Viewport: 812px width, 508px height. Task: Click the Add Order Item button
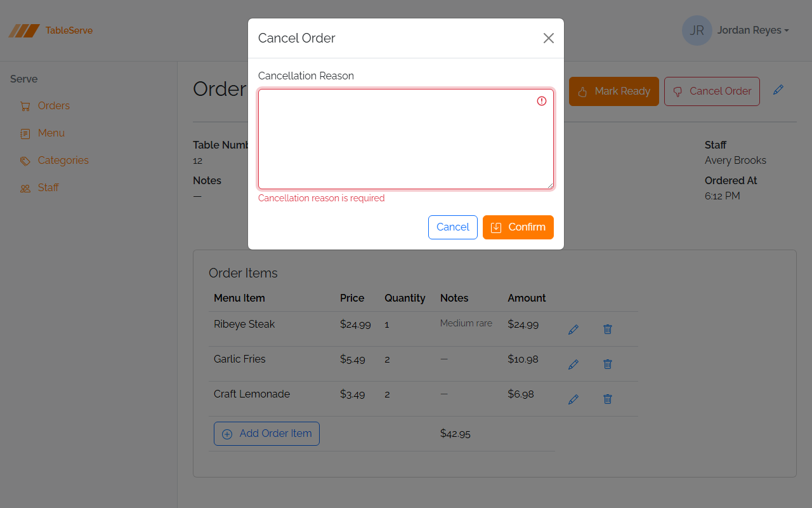266,434
